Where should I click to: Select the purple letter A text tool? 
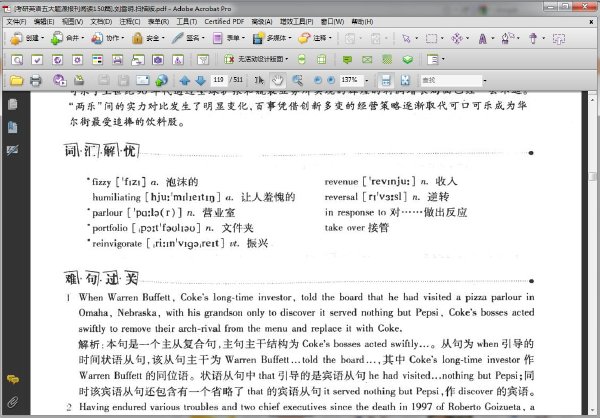(x=483, y=38)
